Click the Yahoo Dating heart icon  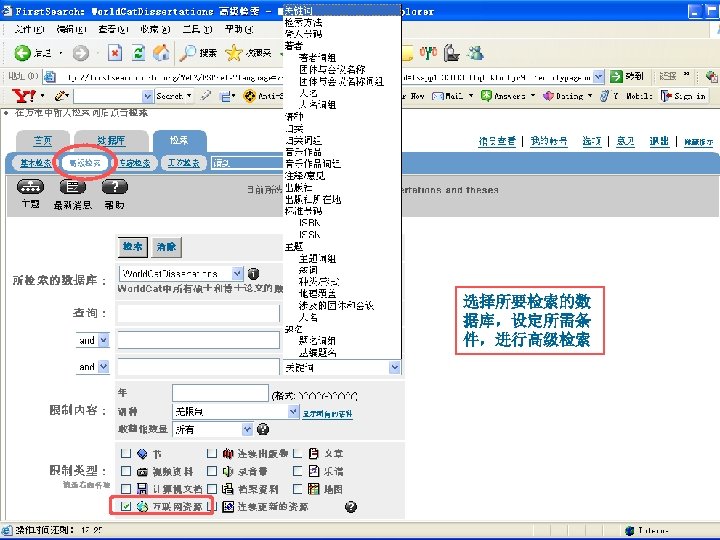pyautogui.click(x=548, y=96)
